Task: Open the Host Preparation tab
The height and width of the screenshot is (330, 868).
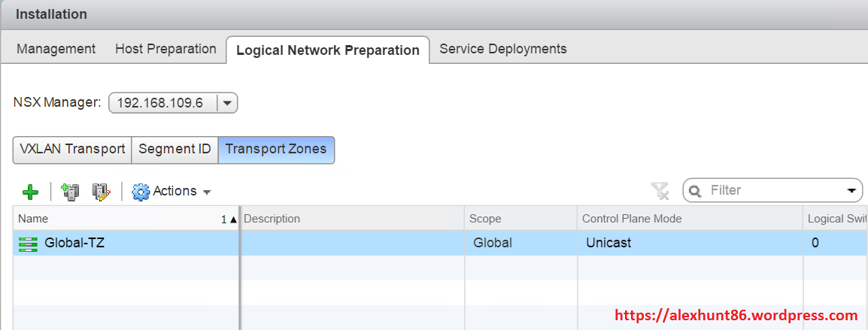Action: 165,49
